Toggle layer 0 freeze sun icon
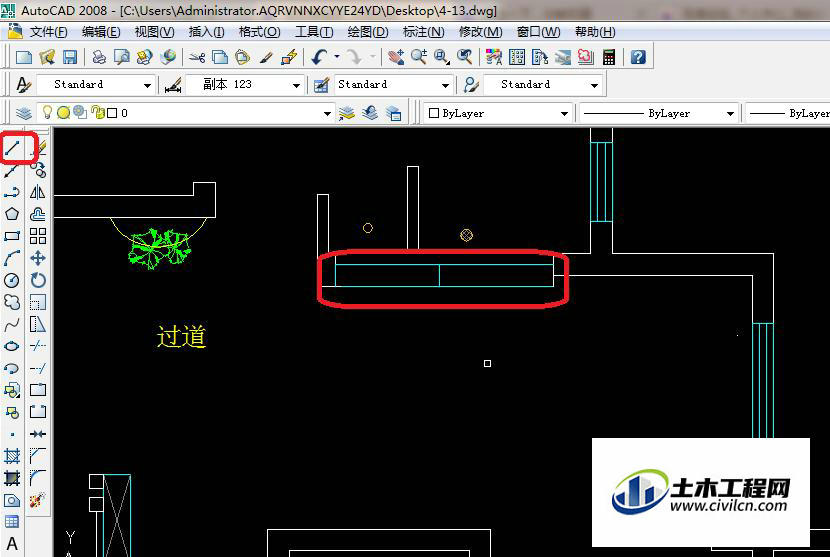 click(x=64, y=113)
